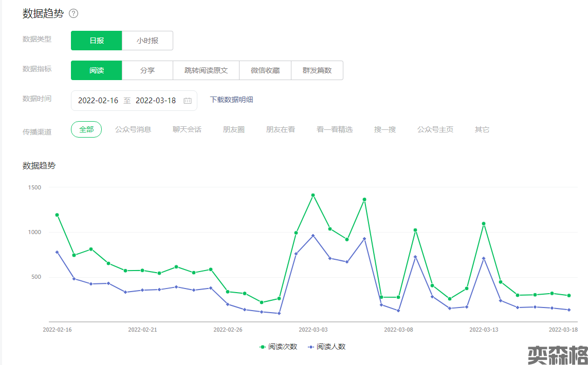588x365 pixels.
Task: Select the 阅读 metric tab
Action: point(97,70)
